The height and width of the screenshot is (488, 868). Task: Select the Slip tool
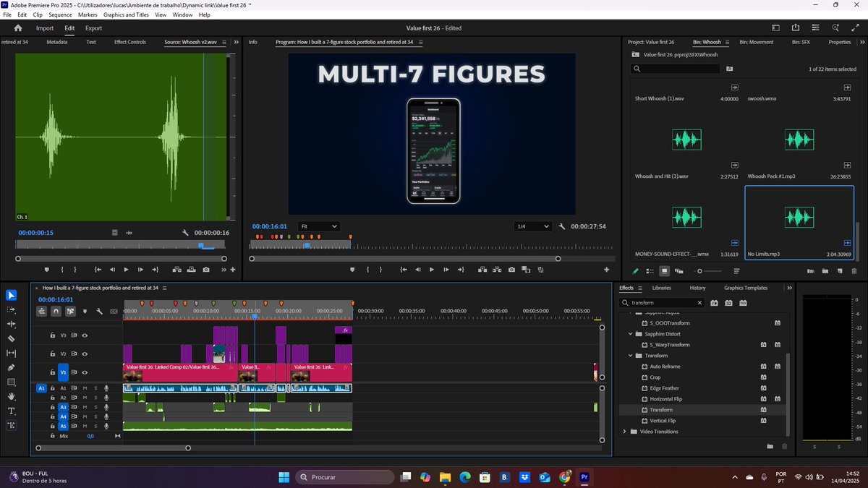point(12,353)
